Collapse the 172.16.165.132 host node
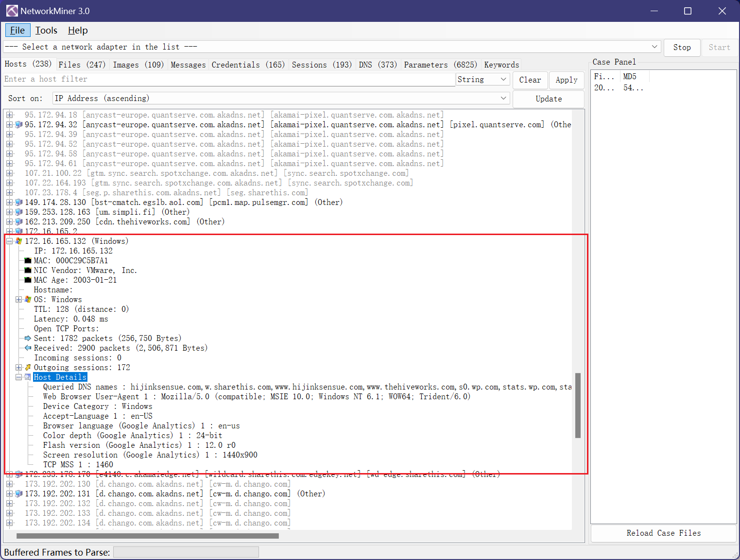Viewport: 740px width, 560px height. pos(9,241)
